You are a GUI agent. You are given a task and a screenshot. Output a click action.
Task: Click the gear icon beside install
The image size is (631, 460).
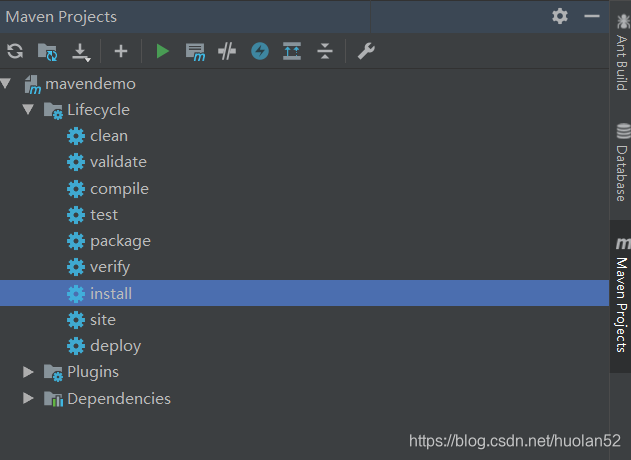76,294
